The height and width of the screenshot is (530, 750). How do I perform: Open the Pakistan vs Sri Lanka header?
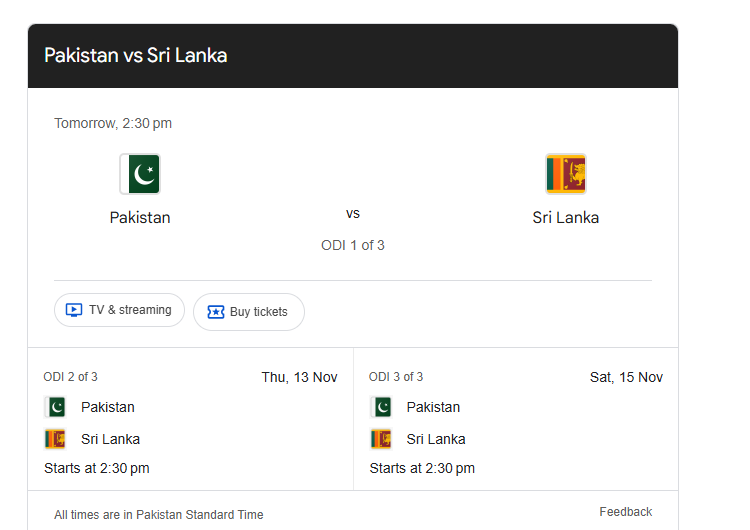[136, 56]
